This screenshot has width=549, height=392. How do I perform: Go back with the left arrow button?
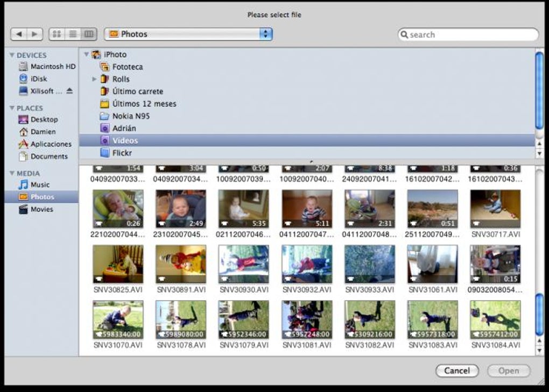coord(19,34)
